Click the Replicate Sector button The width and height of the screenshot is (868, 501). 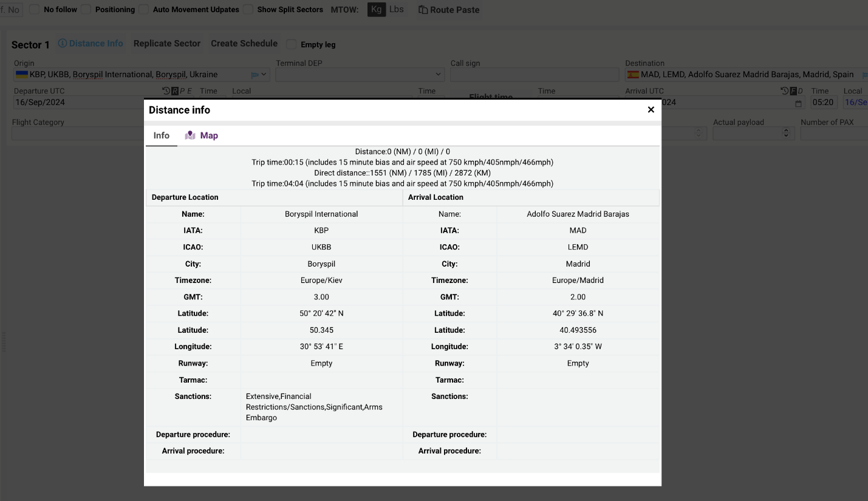pos(167,43)
